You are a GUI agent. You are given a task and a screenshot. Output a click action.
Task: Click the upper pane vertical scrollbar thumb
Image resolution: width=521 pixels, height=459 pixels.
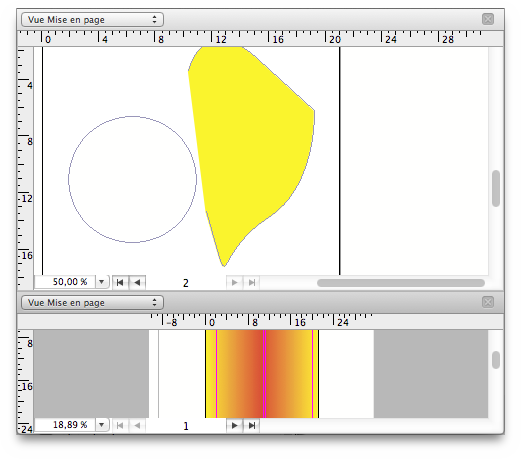(496, 188)
